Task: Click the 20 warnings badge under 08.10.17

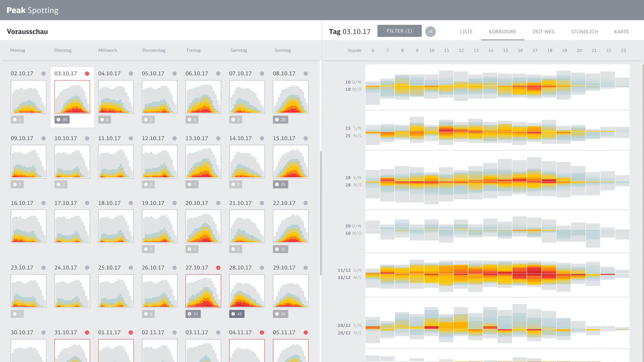Action: click(x=281, y=119)
